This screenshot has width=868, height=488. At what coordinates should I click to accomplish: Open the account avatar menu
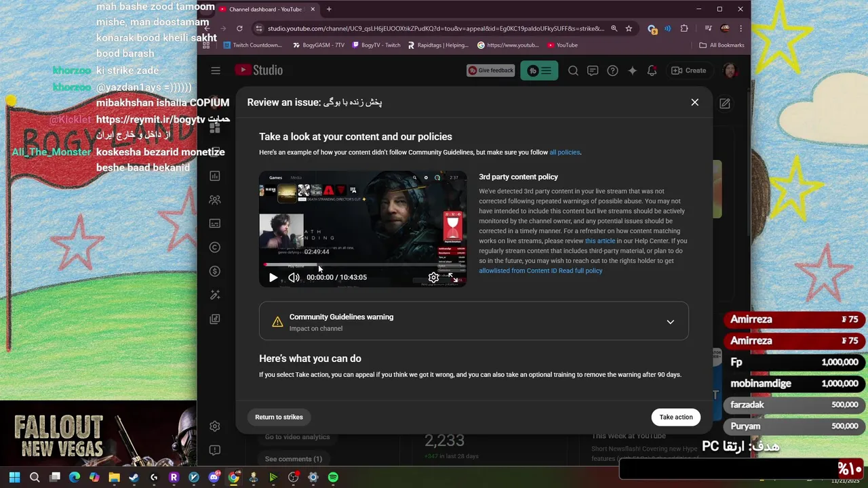pos(730,70)
